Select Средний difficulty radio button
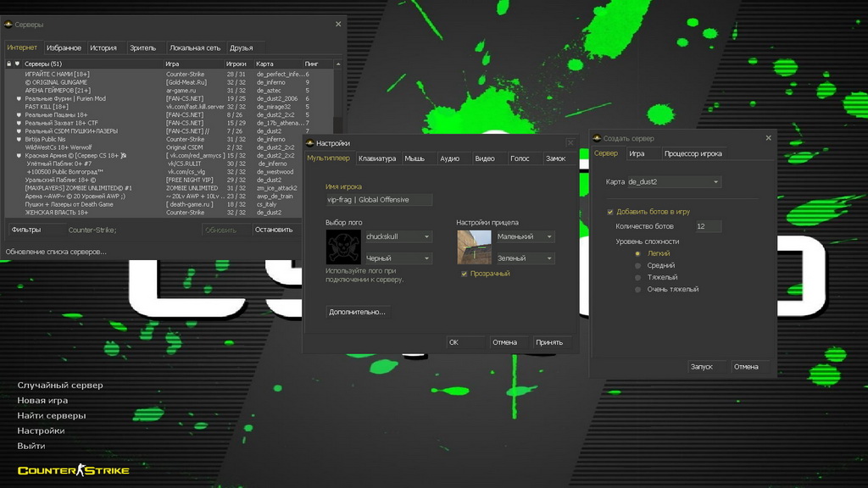The width and height of the screenshot is (868, 488). [637, 265]
